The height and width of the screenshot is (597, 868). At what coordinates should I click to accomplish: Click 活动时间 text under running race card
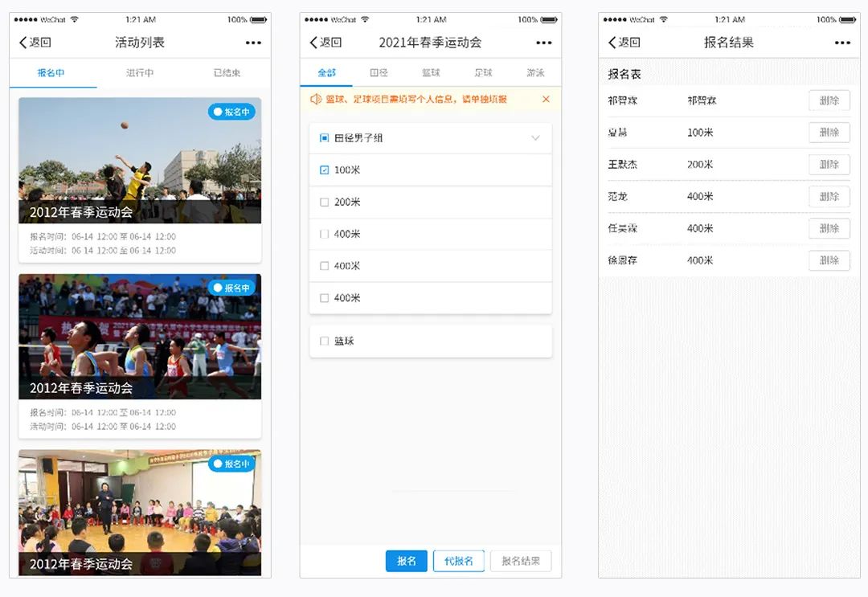click(x=103, y=427)
